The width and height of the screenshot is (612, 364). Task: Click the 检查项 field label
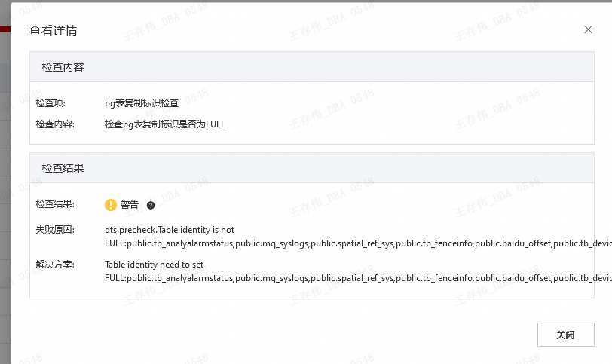[x=50, y=103]
